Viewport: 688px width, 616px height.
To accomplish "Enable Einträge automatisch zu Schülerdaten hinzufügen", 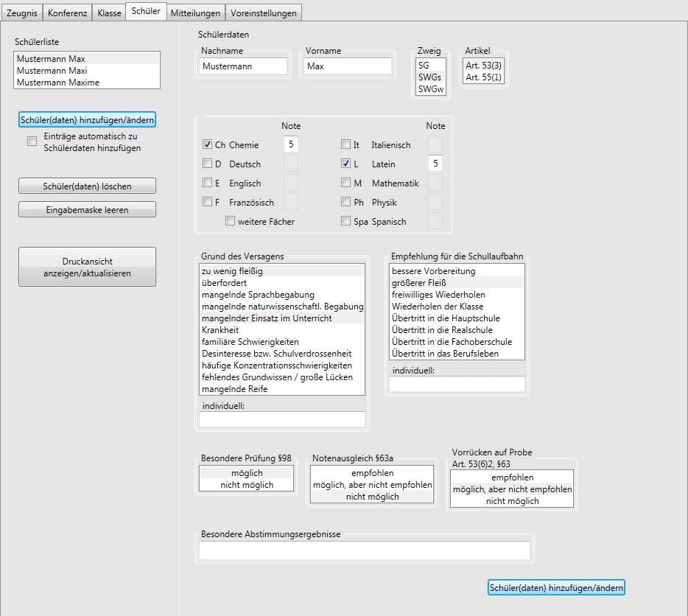I will click(x=32, y=141).
